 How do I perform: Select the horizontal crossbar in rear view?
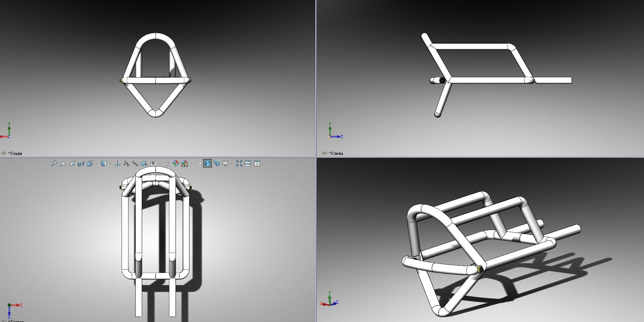155,80
